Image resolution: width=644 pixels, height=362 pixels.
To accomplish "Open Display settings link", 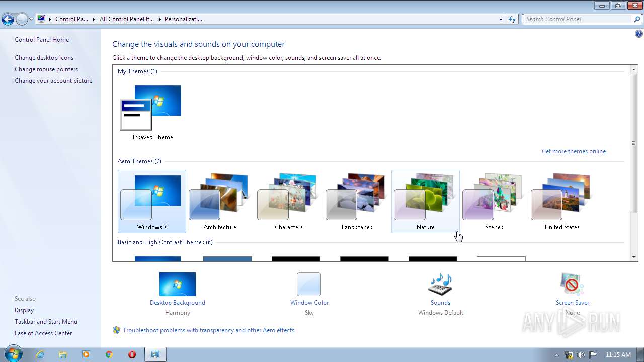I will click(x=24, y=310).
